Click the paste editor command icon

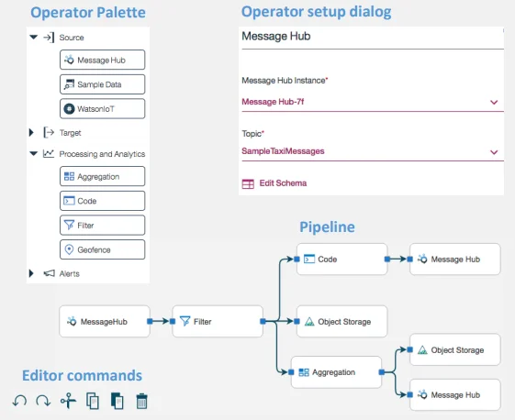pyautogui.click(x=118, y=401)
